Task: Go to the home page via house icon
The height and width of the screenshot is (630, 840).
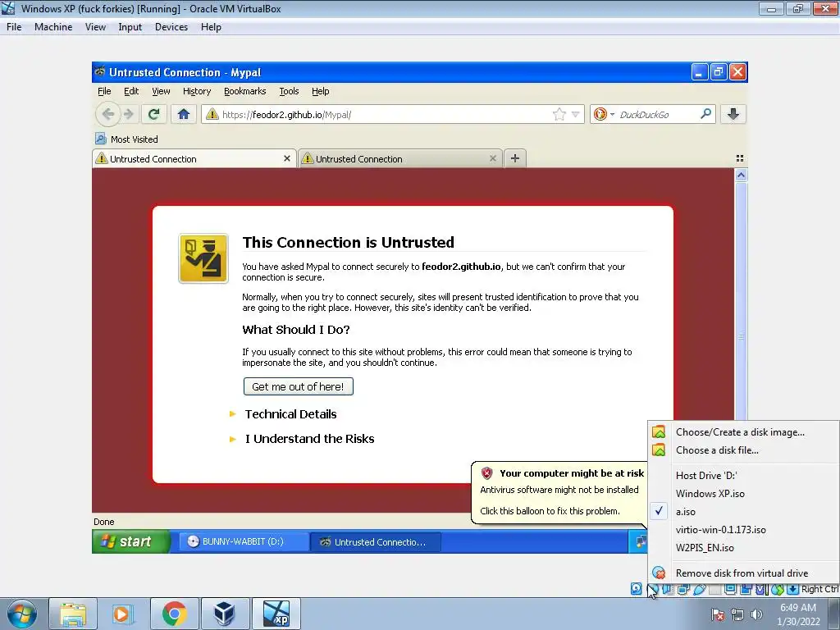Action: [x=184, y=114]
